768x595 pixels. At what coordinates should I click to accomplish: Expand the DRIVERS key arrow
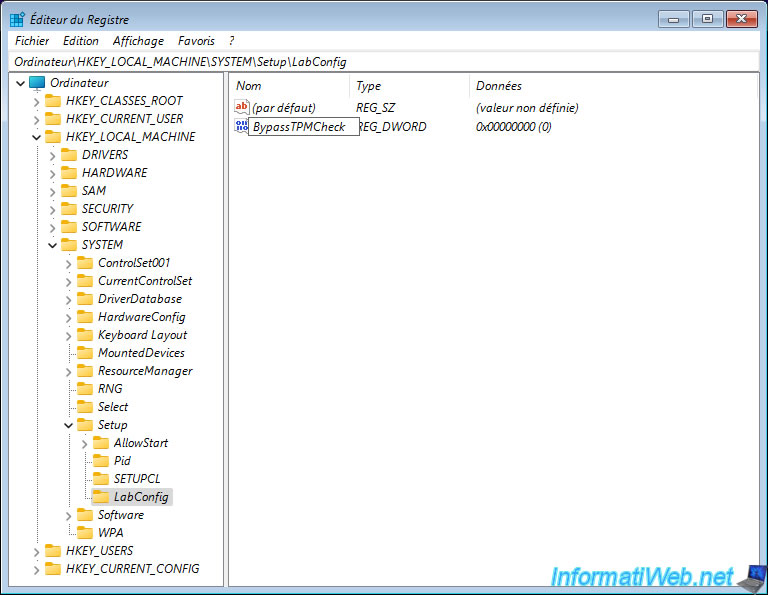[x=52, y=156]
